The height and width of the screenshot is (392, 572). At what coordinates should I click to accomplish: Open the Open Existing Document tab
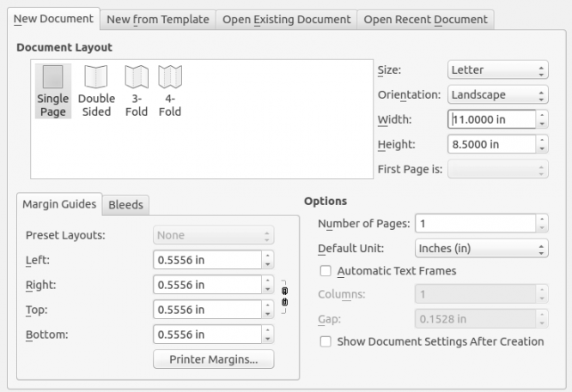(286, 19)
